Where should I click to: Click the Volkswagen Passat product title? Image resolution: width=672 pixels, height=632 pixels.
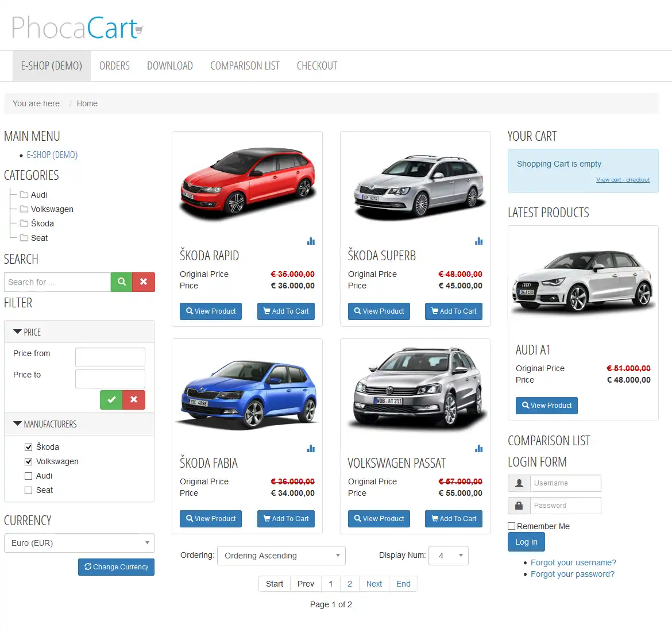tap(396, 463)
